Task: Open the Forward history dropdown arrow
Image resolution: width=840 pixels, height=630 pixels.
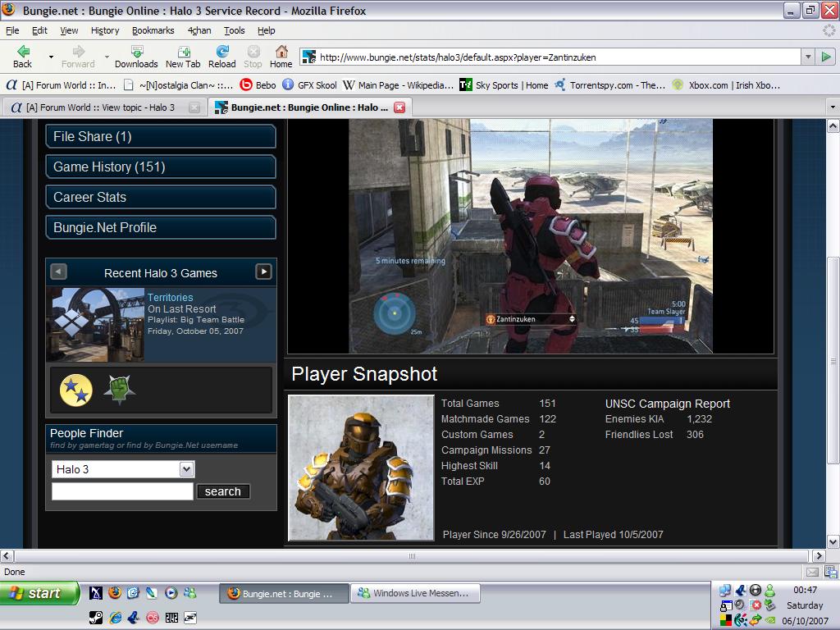Action: pos(107,57)
